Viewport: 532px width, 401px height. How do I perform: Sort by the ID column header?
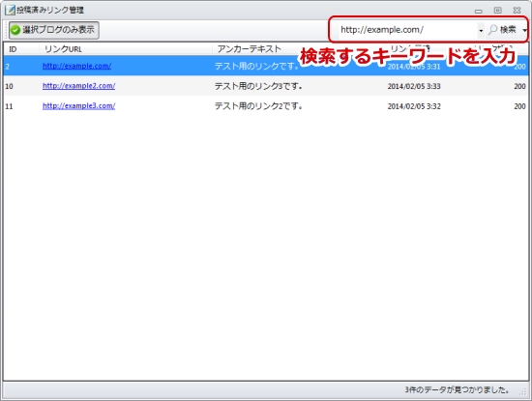click(x=21, y=49)
